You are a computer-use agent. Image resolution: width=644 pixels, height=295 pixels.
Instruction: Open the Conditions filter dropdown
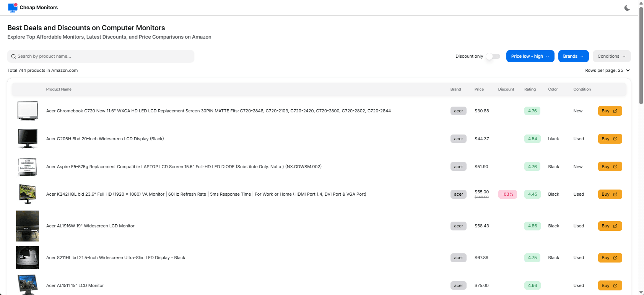611,56
